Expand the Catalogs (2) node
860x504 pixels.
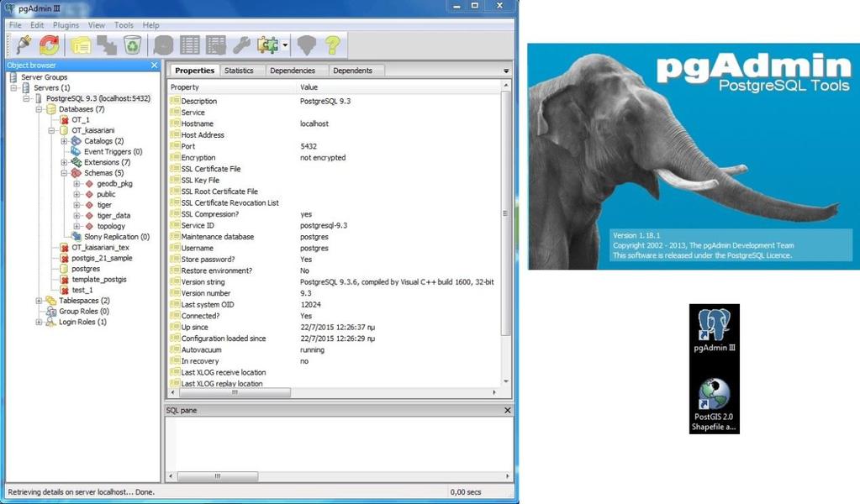64,141
